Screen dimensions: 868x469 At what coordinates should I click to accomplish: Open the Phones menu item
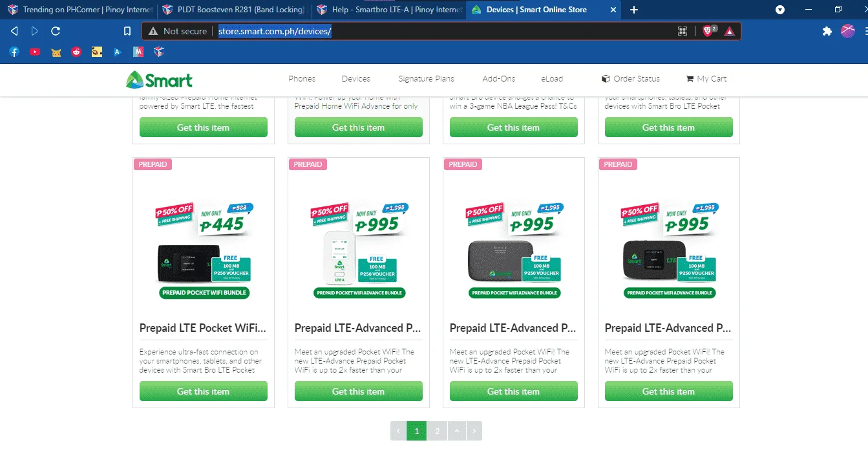coord(302,79)
